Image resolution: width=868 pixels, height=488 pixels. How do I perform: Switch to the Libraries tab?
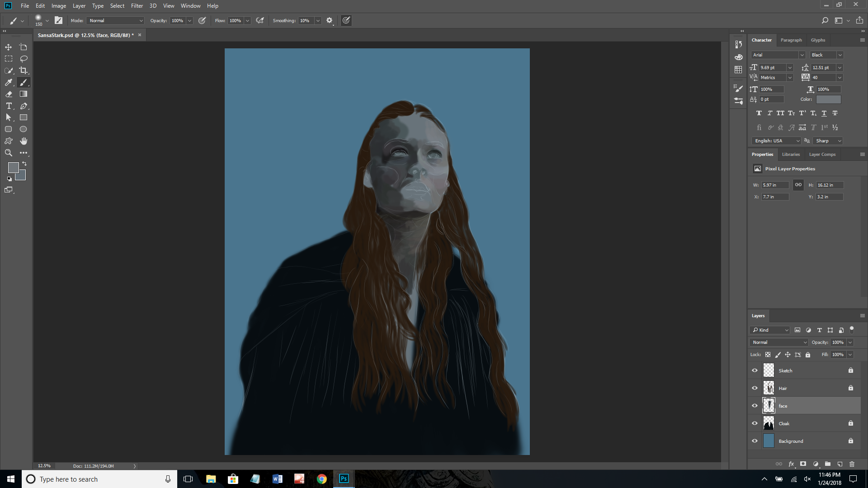pyautogui.click(x=791, y=155)
